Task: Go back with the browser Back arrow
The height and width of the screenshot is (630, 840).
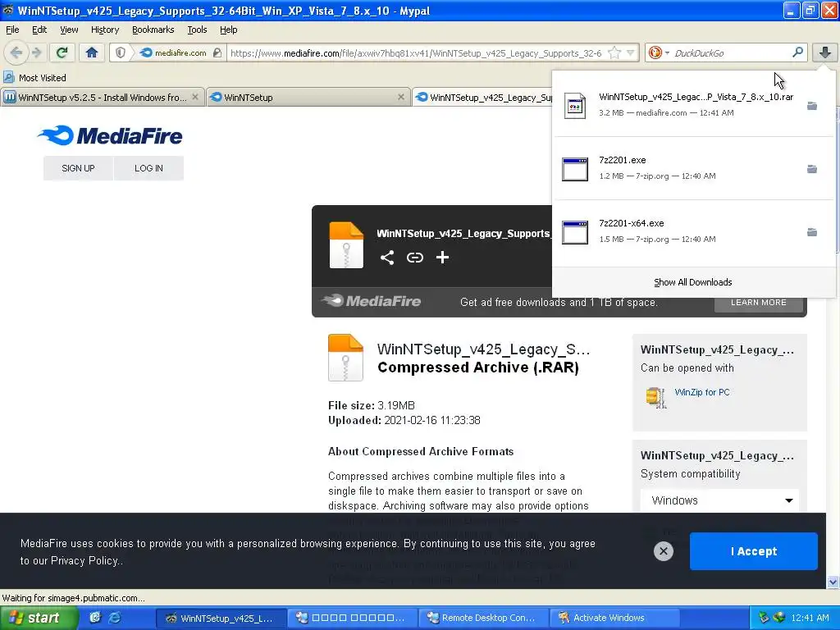Action: pos(16,52)
